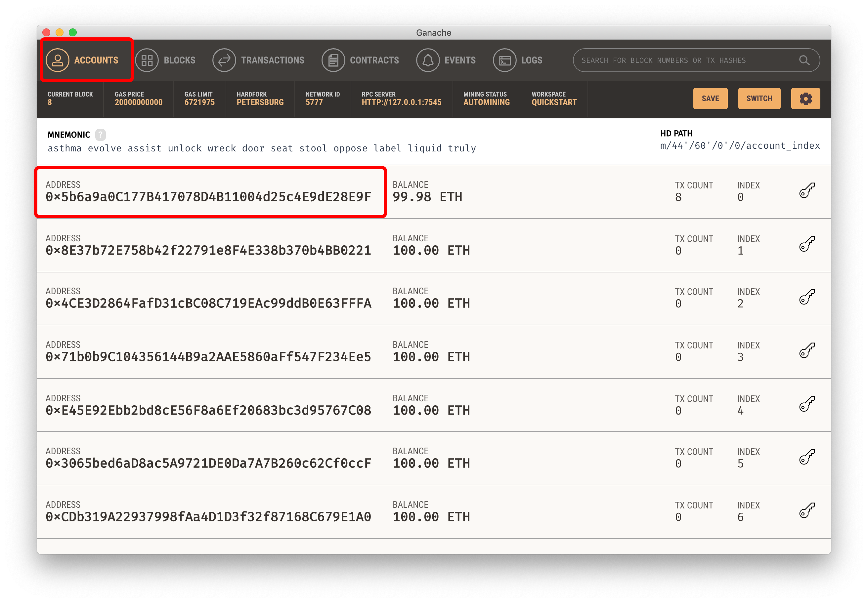Click the mnemonic help question mark
Viewport: 868px width, 603px height.
click(100, 135)
